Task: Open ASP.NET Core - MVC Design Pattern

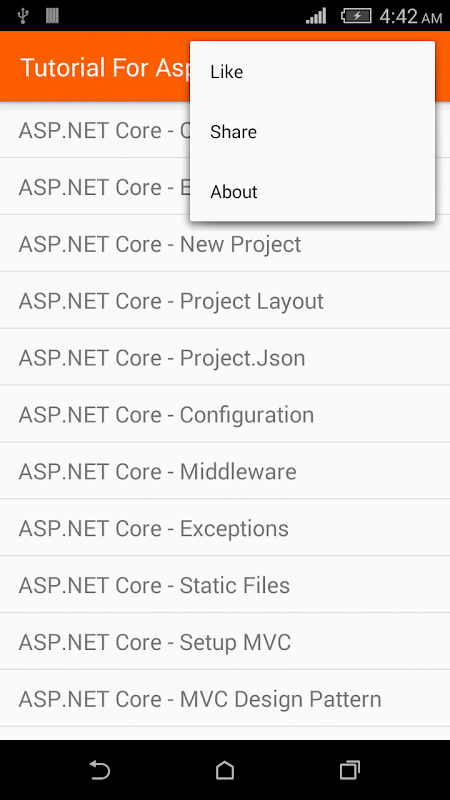Action: (225, 698)
